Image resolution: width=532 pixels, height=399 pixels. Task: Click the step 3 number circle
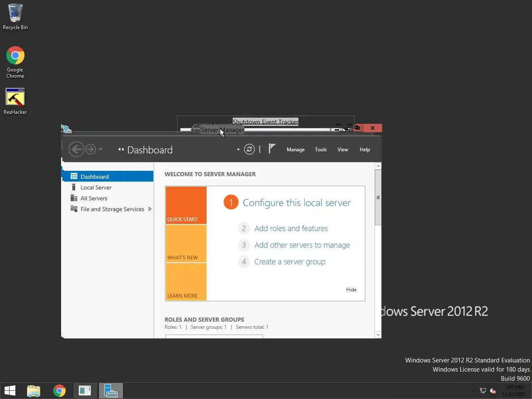point(244,245)
